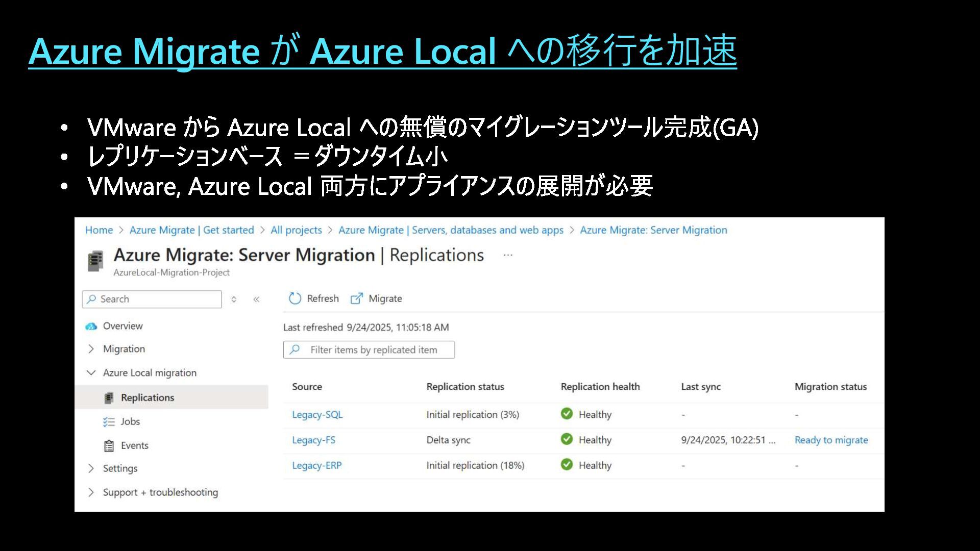Go to All projects breadcrumb

click(x=296, y=230)
